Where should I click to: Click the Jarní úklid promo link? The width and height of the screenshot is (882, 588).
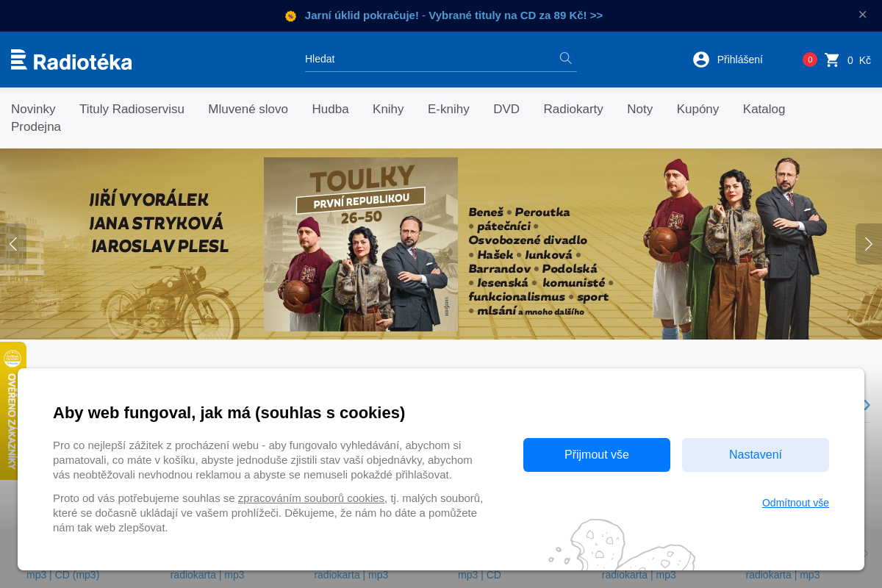click(x=453, y=15)
